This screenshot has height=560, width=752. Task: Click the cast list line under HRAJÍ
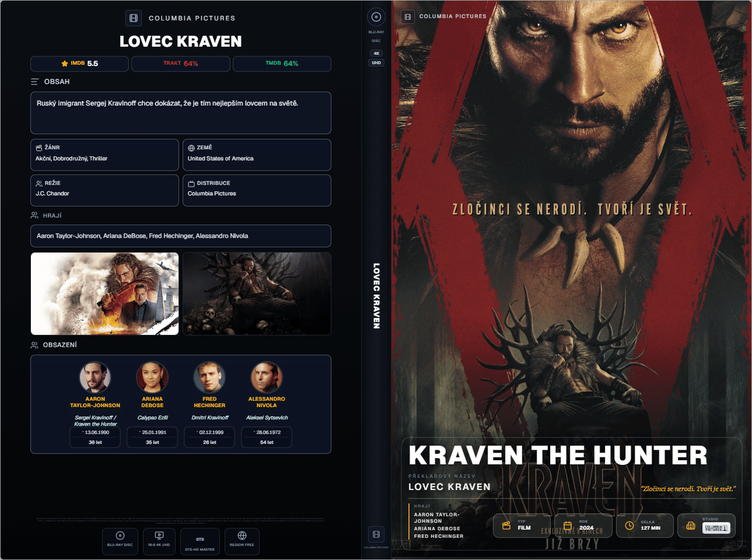pos(142,236)
